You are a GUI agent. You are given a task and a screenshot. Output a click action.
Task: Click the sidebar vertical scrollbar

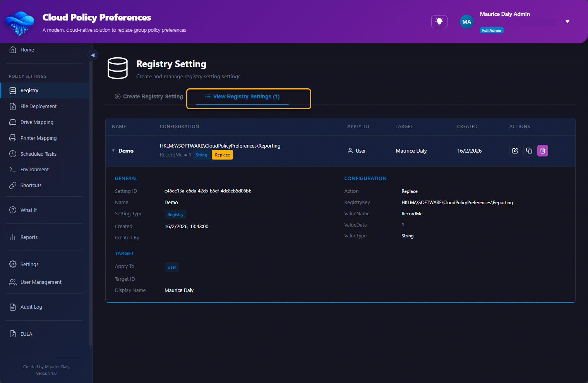[x=91, y=201]
